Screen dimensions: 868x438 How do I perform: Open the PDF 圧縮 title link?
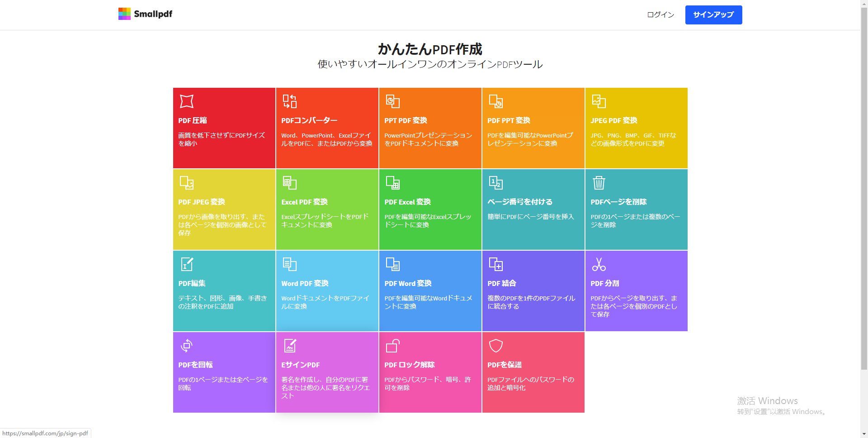193,120
